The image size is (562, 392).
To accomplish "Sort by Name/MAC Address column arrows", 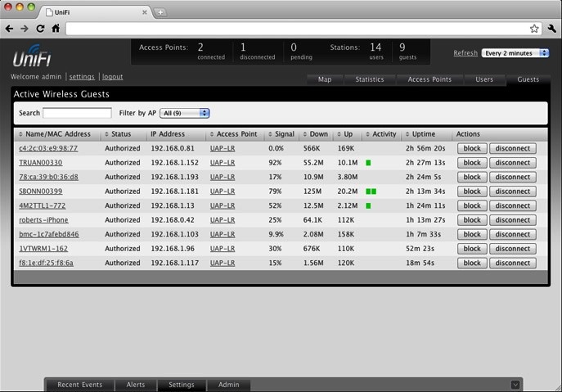I will [x=20, y=134].
